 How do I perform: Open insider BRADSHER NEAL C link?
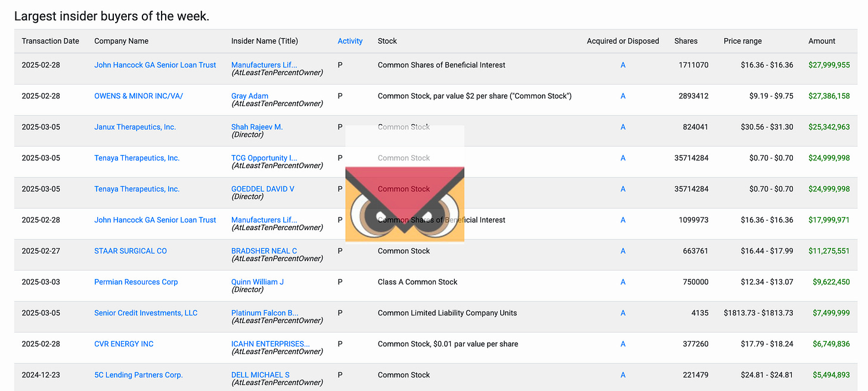[x=264, y=251]
